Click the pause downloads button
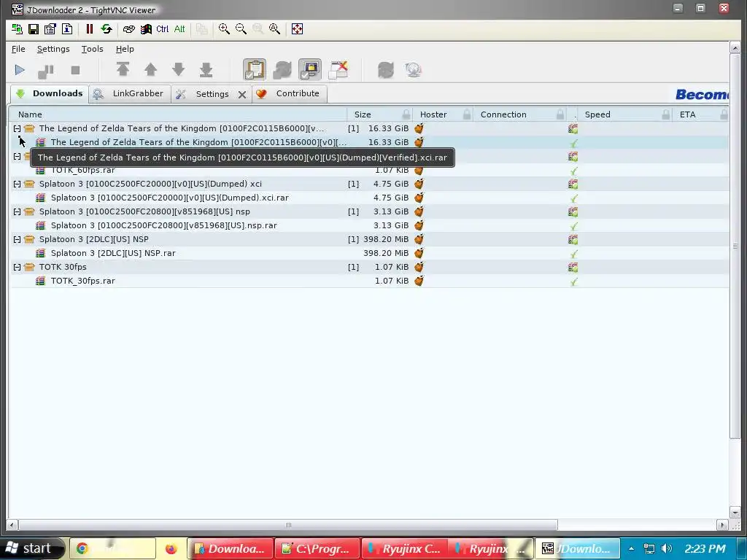 [46, 71]
